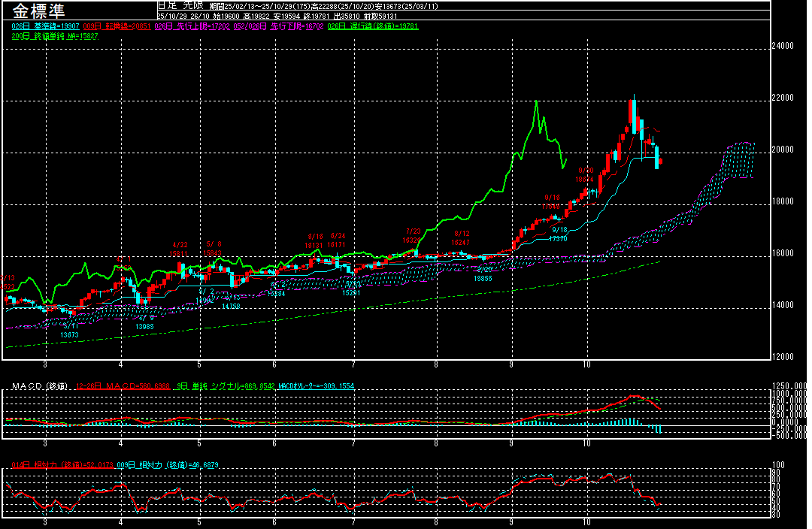
Task: Click the 9/18 17370 low marker
Action: (x=559, y=234)
